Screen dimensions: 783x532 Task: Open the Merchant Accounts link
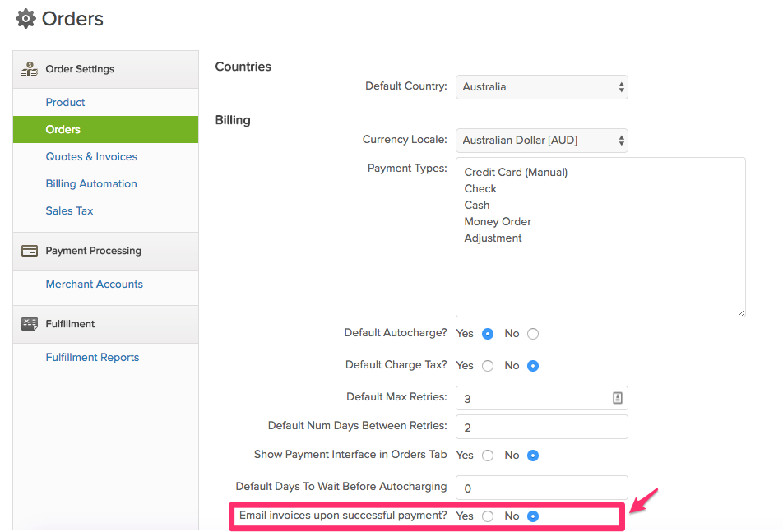(95, 284)
